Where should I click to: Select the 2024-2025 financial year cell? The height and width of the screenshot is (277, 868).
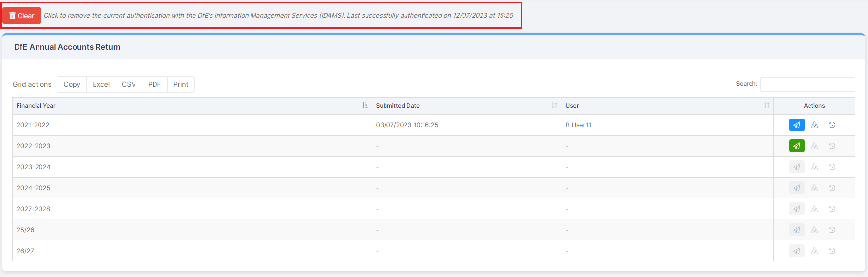(192, 188)
